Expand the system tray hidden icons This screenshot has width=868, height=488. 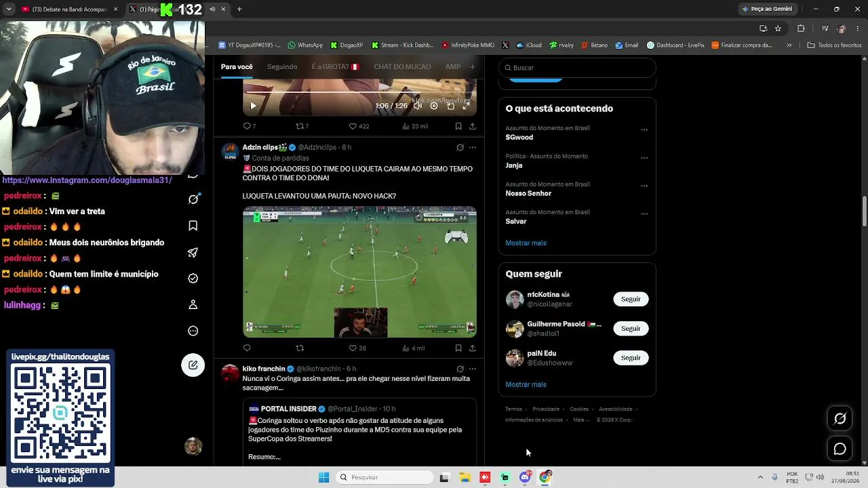[760, 477]
